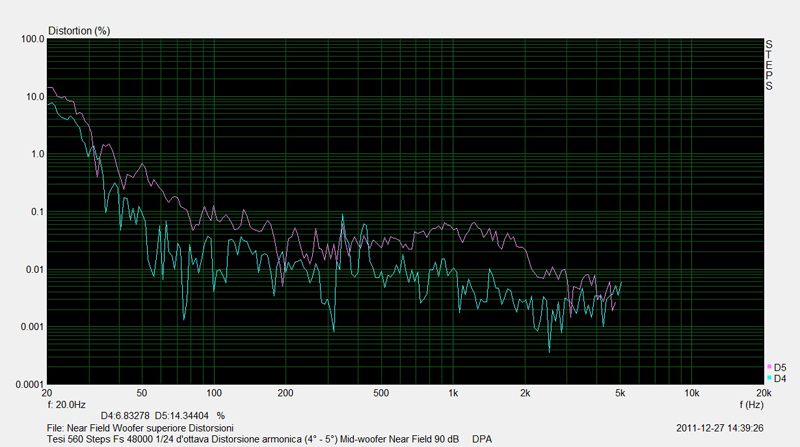Image resolution: width=800 pixels, height=447 pixels.
Task: Click the 0.1 y-axis tick label
Action: pos(38,212)
